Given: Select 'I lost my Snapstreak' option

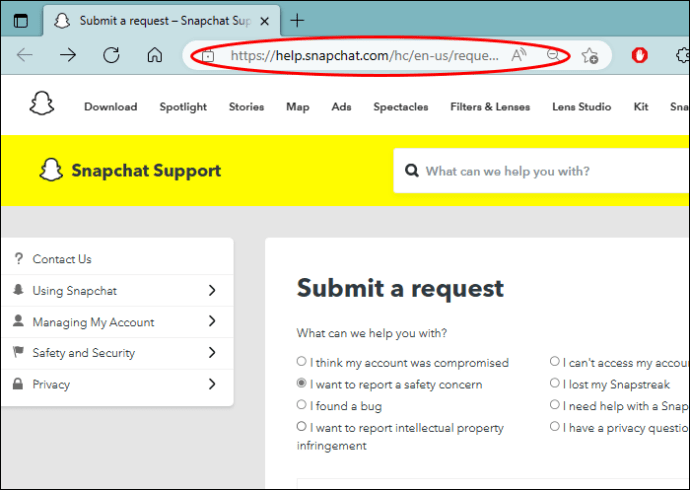Looking at the screenshot, I should pyautogui.click(x=554, y=383).
